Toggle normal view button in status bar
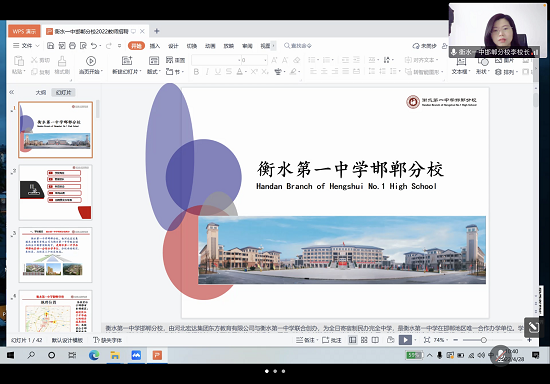The width and height of the screenshot is (550, 384). (x=353, y=340)
